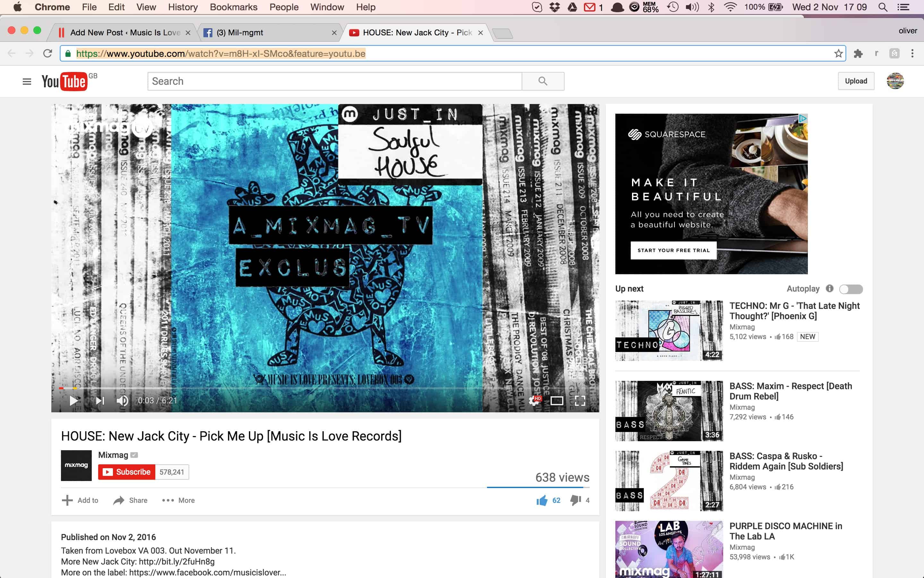Click START YOUR FREE TRIAL button
This screenshot has width=924, height=578.
click(x=673, y=250)
